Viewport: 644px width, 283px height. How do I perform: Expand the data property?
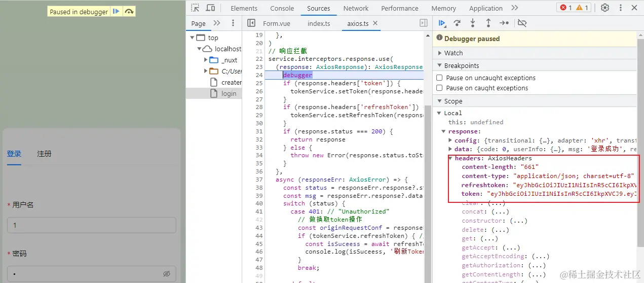(x=450, y=150)
